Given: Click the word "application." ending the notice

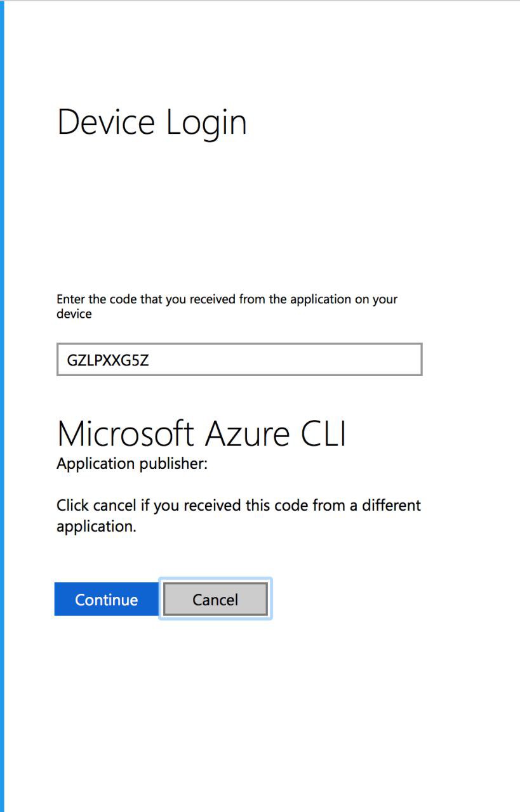Looking at the screenshot, I should 96,527.
